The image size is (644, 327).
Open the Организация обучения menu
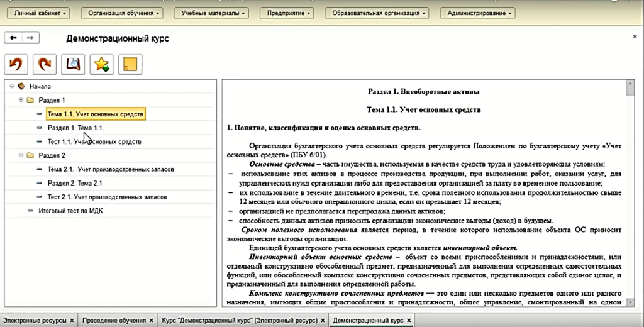pos(122,13)
